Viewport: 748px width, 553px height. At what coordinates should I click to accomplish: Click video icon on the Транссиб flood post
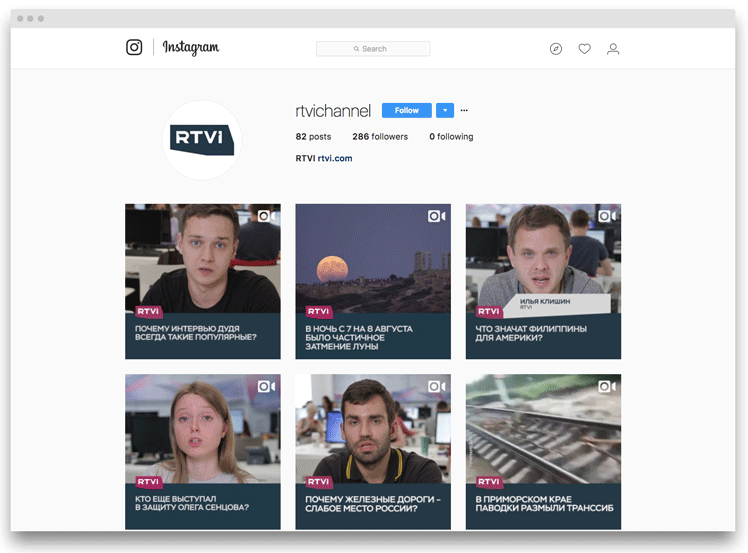click(x=607, y=386)
